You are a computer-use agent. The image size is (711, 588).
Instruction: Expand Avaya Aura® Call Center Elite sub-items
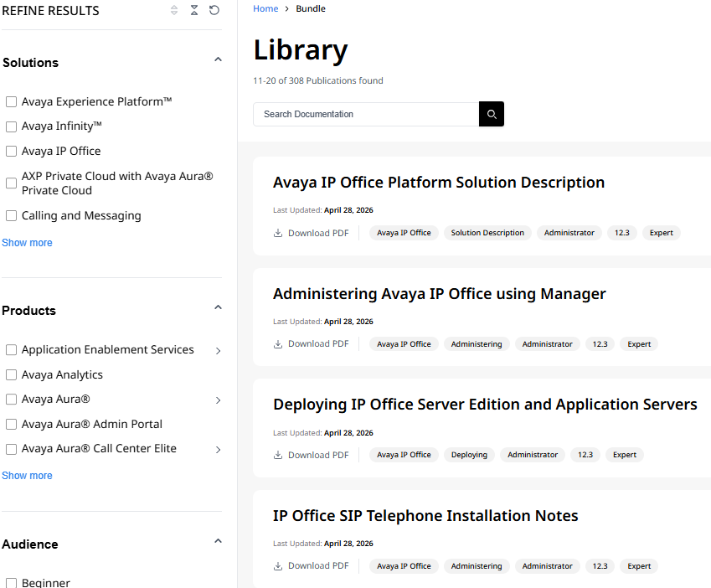[x=218, y=449]
